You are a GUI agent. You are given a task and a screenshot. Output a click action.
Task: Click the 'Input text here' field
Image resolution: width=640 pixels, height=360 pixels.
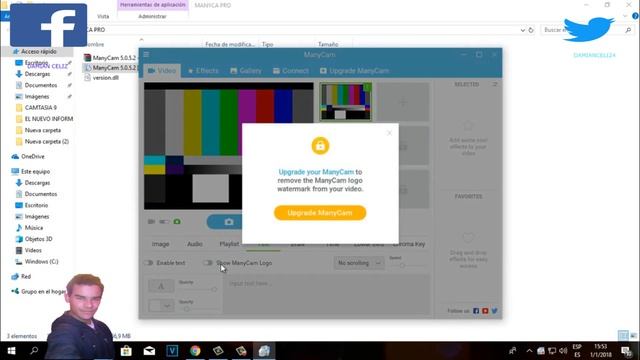(x=327, y=294)
